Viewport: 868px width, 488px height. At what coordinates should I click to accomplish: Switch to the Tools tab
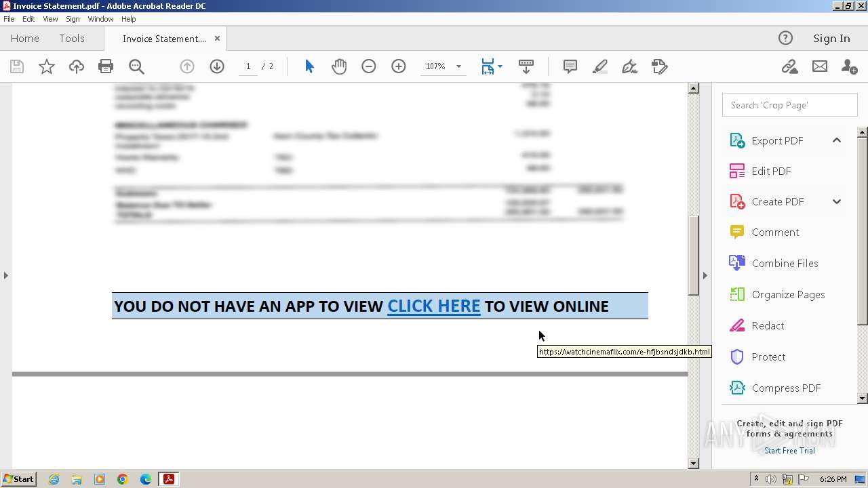[72, 38]
